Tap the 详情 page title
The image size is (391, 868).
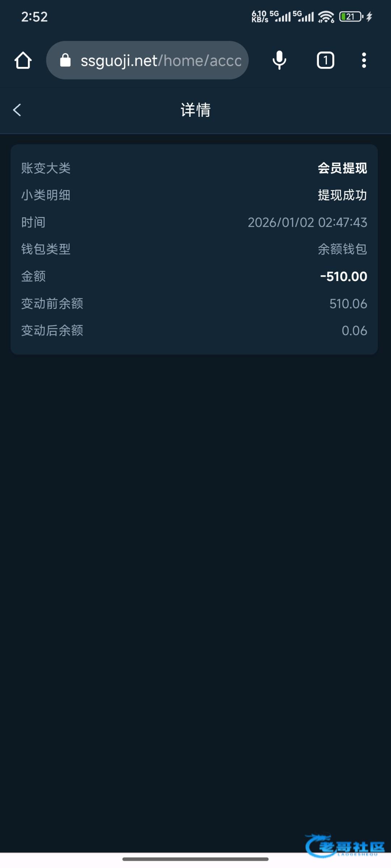pos(195,110)
